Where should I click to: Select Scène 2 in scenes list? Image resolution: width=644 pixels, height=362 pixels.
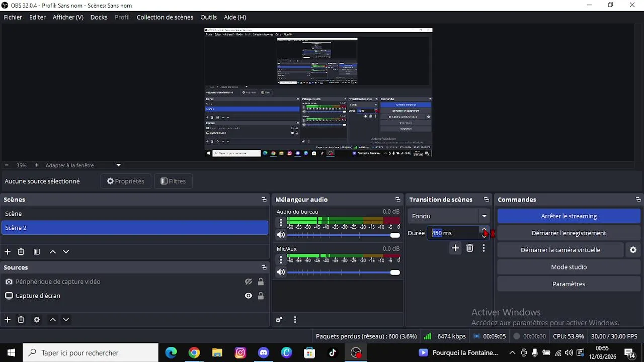point(135,228)
